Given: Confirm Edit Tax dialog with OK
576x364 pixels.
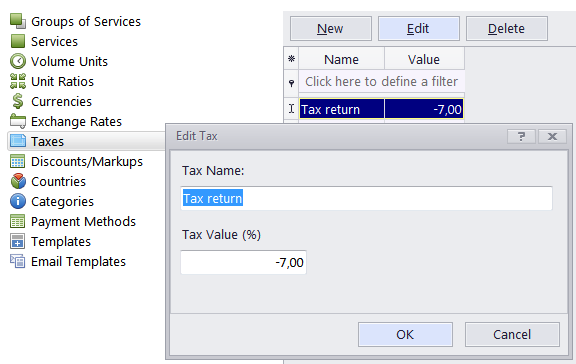Looking at the screenshot, I should point(405,334).
